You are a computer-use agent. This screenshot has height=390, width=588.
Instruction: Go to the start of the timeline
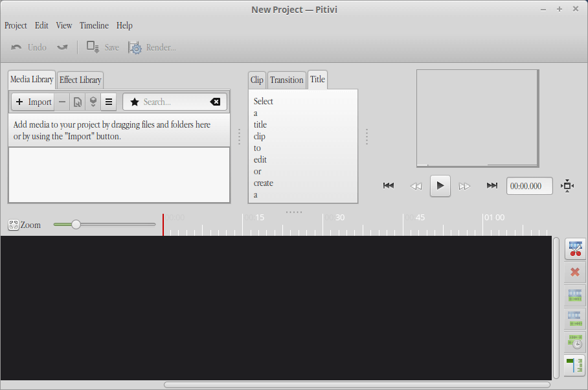click(389, 186)
